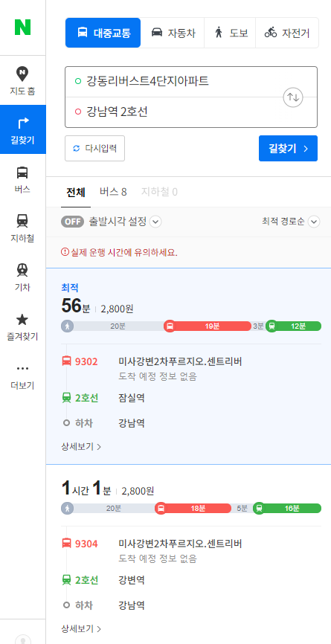Toggle the OFF departure time switch

[72, 222]
